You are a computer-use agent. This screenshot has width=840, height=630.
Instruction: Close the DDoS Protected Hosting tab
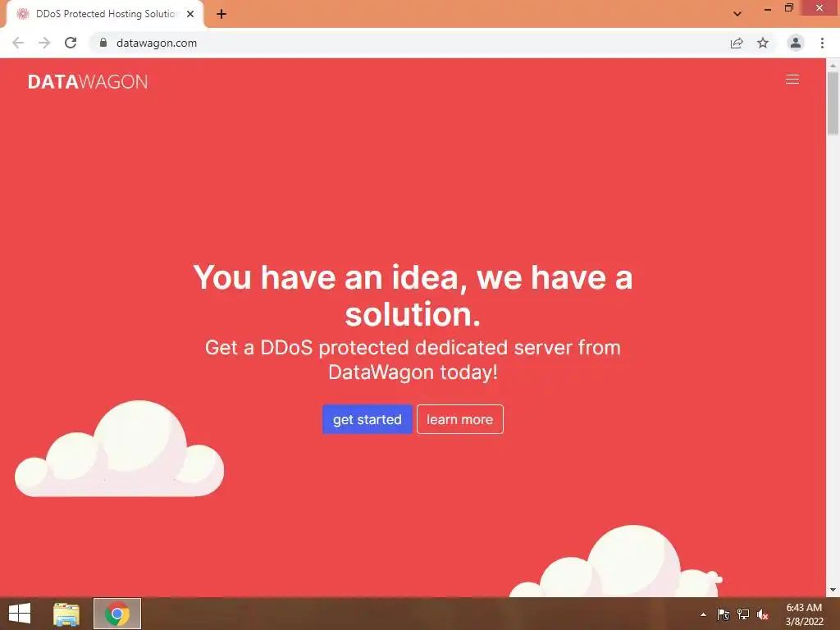click(x=190, y=14)
